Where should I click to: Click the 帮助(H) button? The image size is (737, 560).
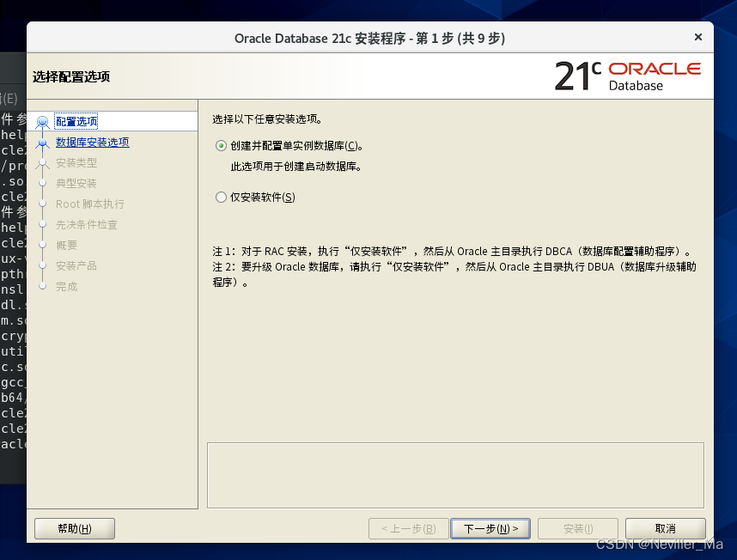75,528
